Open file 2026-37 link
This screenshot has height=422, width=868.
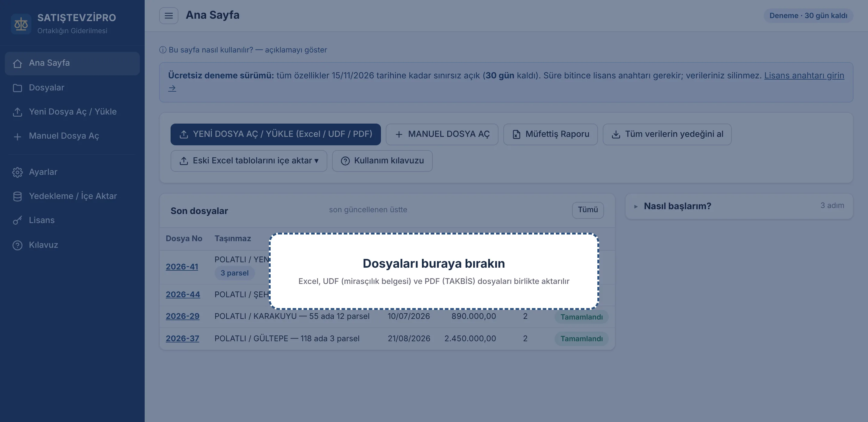182,339
